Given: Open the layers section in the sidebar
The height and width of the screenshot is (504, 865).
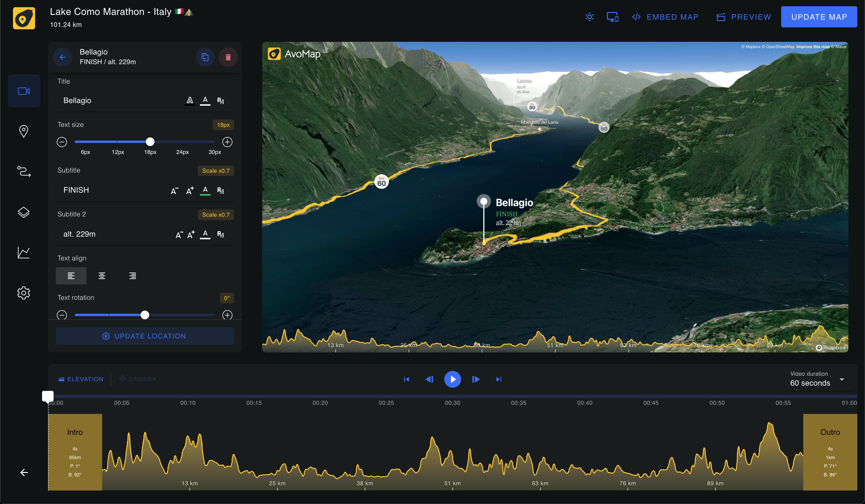Looking at the screenshot, I should tap(24, 212).
